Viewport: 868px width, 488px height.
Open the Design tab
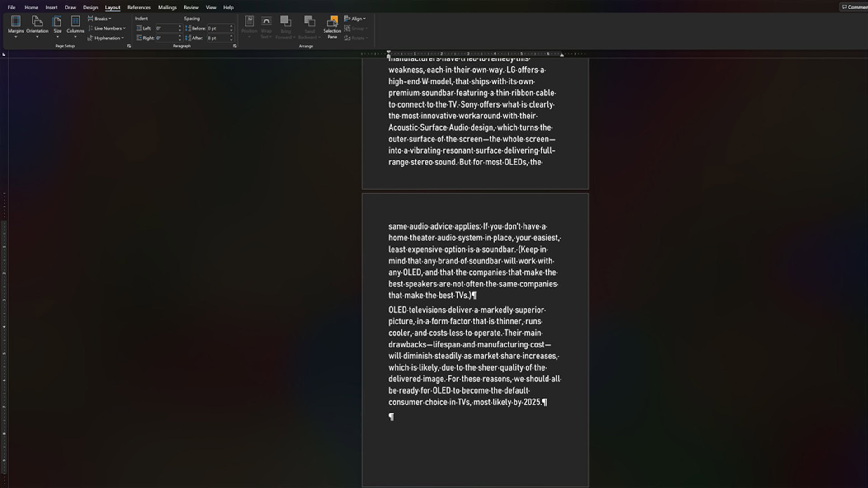pyautogui.click(x=90, y=7)
